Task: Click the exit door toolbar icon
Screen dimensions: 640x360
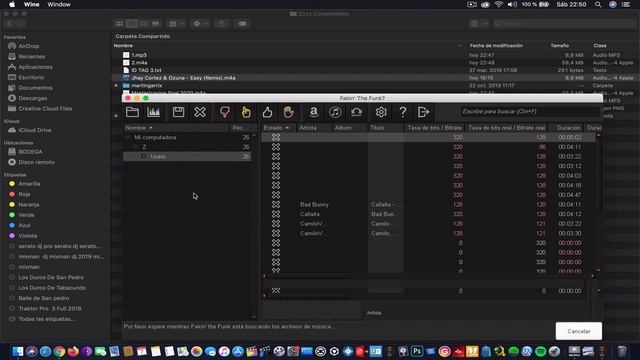Action: coord(424,112)
